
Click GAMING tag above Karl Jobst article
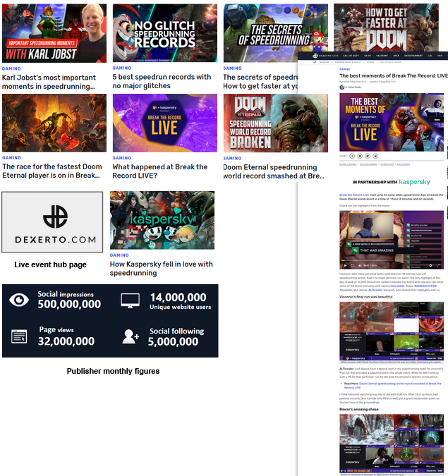[x=11, y=68]
